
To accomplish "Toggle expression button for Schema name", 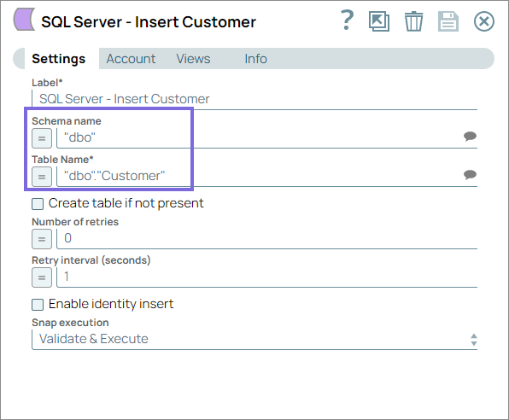I will click(42, 138).
